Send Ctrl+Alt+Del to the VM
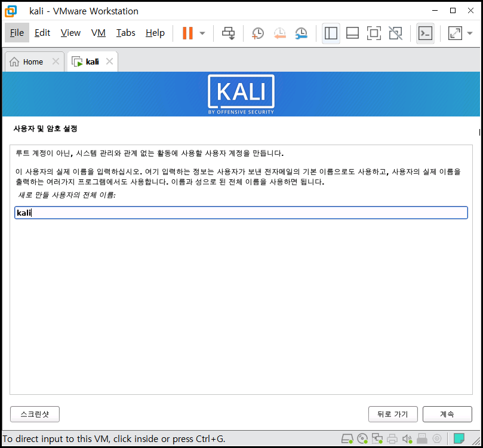Image resolution: width=483 pixels, height=448 pixels. point(228,33)
